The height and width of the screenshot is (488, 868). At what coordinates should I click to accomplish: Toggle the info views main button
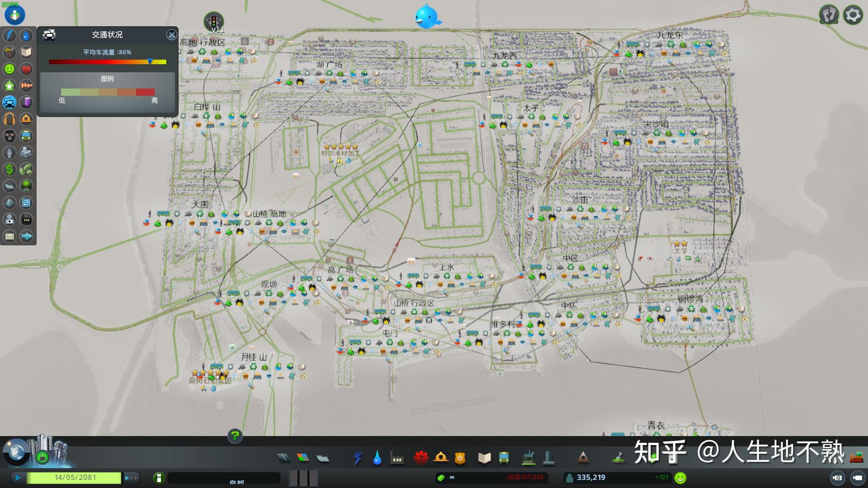point(15,14)
